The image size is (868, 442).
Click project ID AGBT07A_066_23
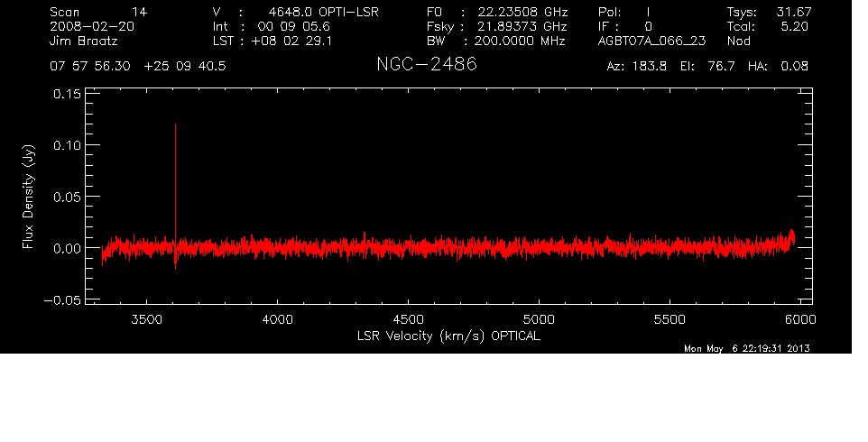(x=652, y=41)
